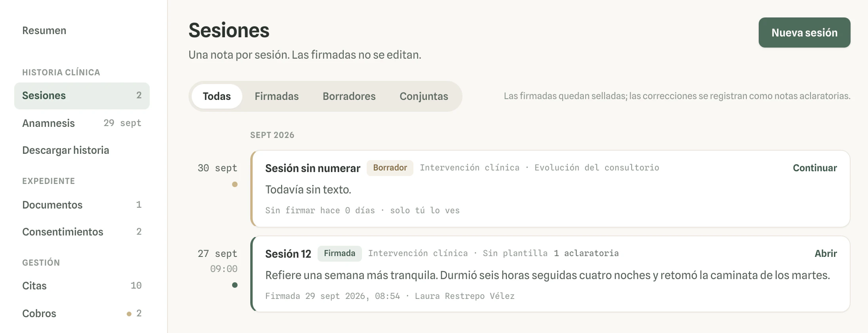Open Cobros in the sidebar
The image size is (868, 333).
click(x=82, y=314)
